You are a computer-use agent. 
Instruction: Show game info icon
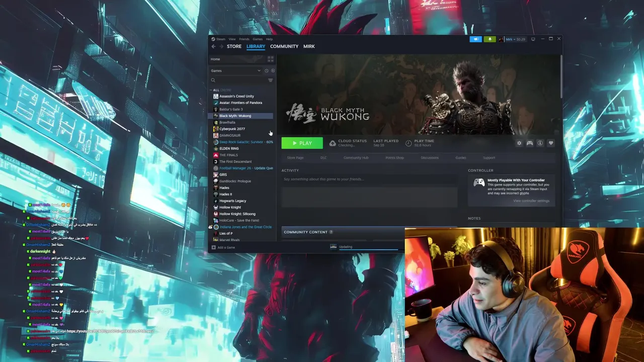[x=540, y=143]
